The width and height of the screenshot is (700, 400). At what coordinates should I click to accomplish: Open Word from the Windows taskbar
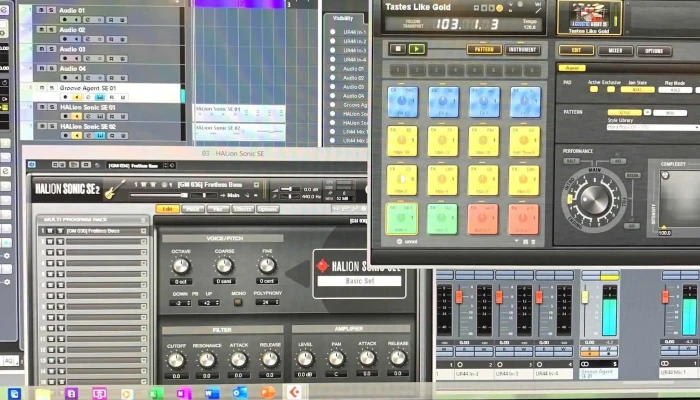coord(212,393)
